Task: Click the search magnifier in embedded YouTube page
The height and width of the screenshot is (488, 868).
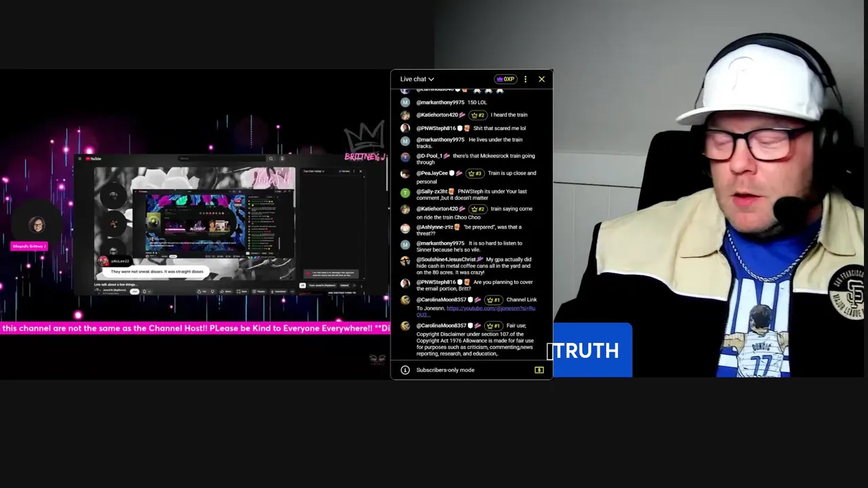Action: tap(271, 159)
